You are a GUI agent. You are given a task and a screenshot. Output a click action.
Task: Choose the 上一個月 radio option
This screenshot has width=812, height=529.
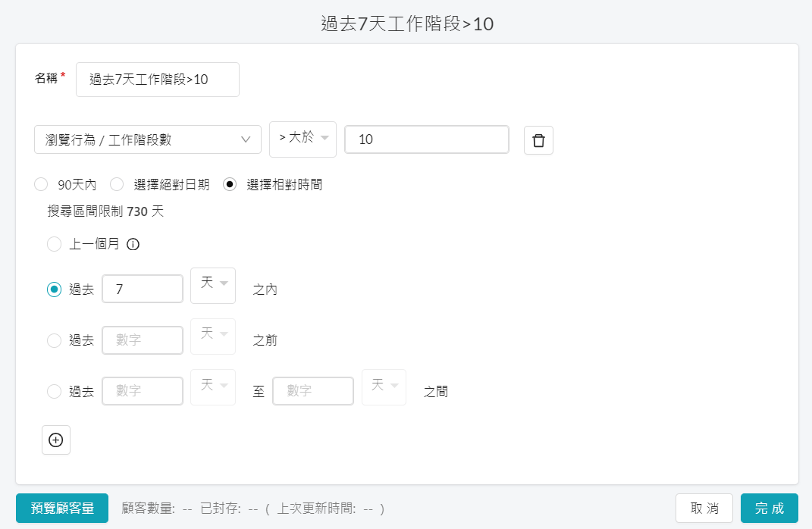point(55,244)
